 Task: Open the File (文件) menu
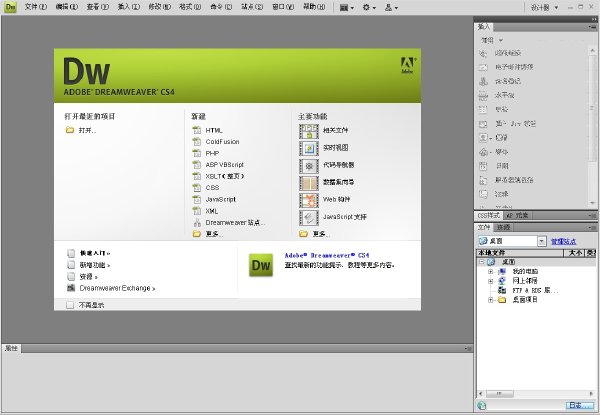point(36,7)
